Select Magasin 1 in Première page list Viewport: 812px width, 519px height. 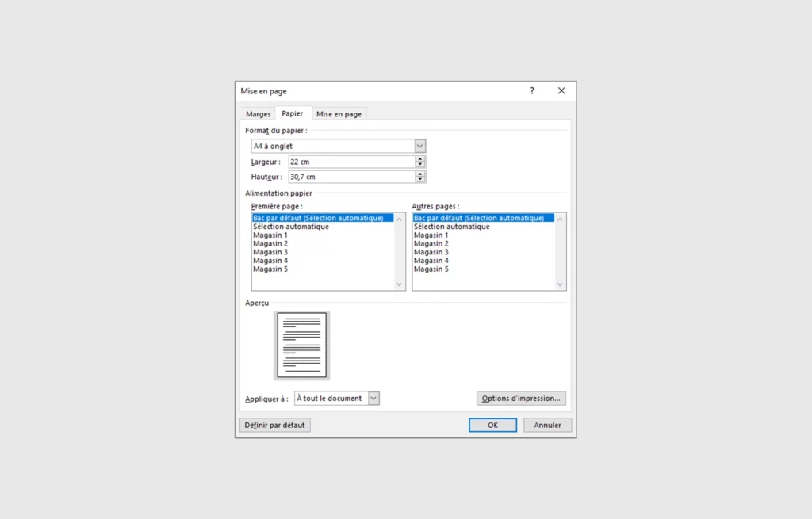pos(323,235)
